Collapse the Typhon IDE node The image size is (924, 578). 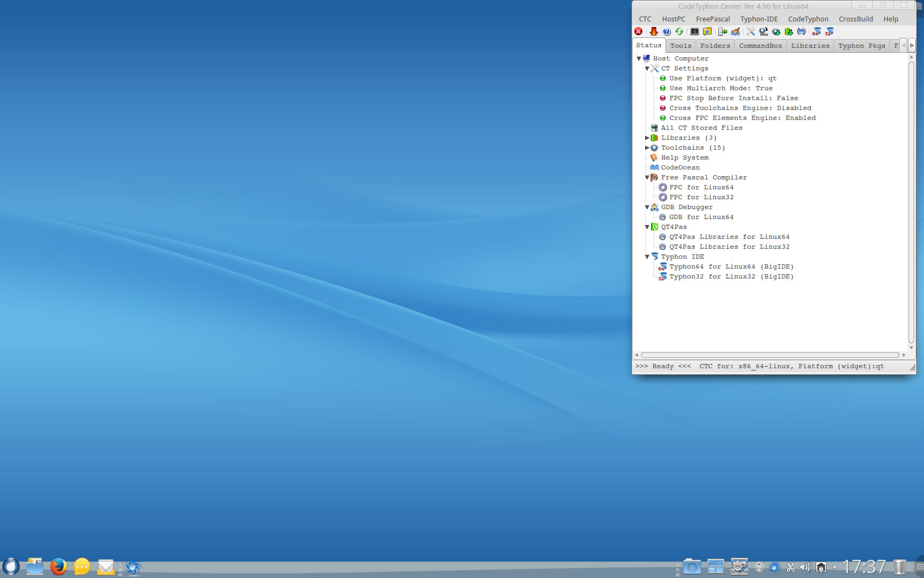(x=647, y=257)
